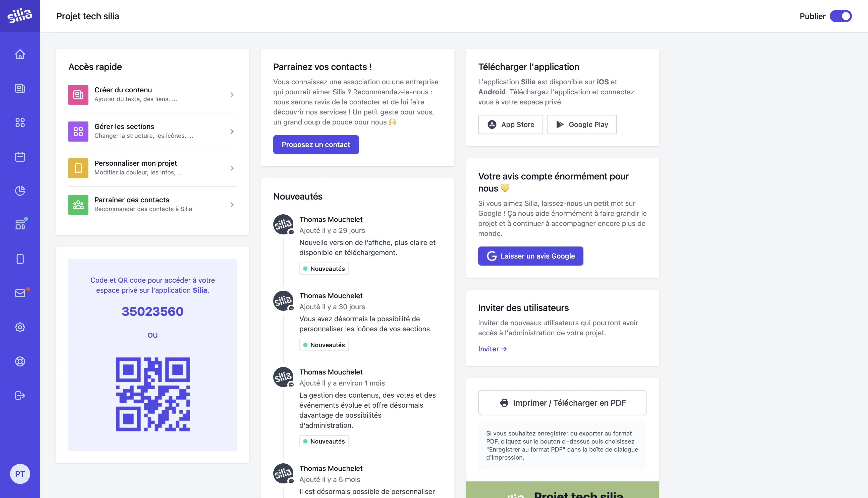Toggle the Publier switch

coord(840,16)
